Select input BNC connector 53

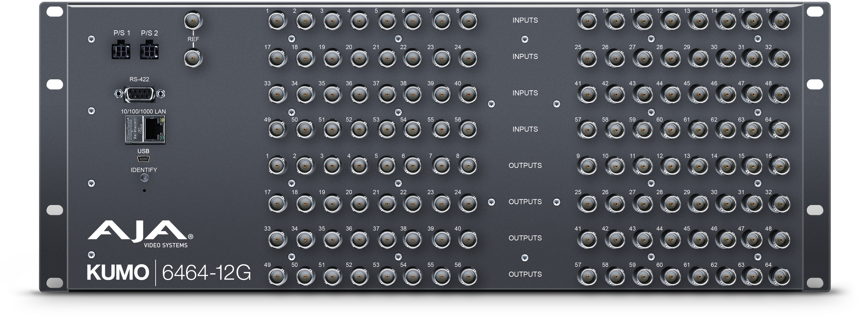click(386, 130)
